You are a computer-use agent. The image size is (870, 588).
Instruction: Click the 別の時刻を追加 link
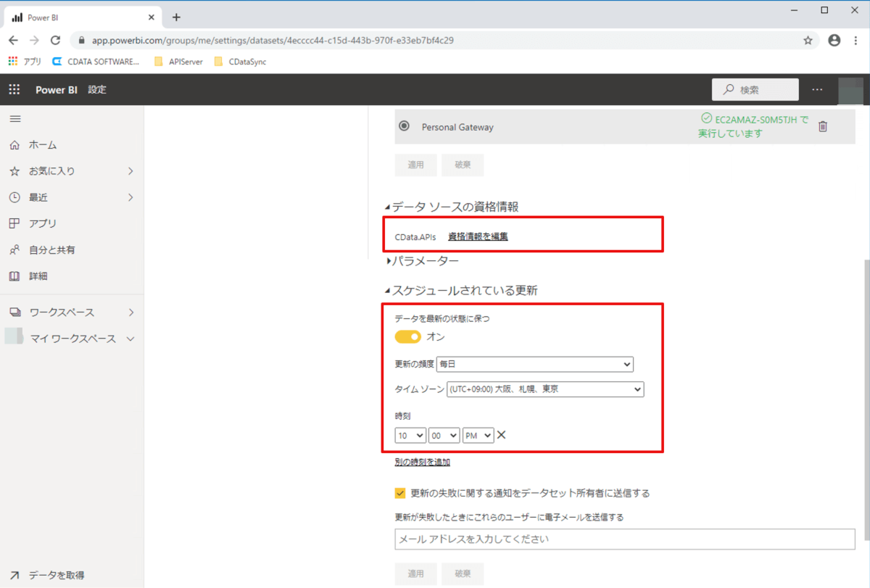pyautogui.click(x=423, y=462)
